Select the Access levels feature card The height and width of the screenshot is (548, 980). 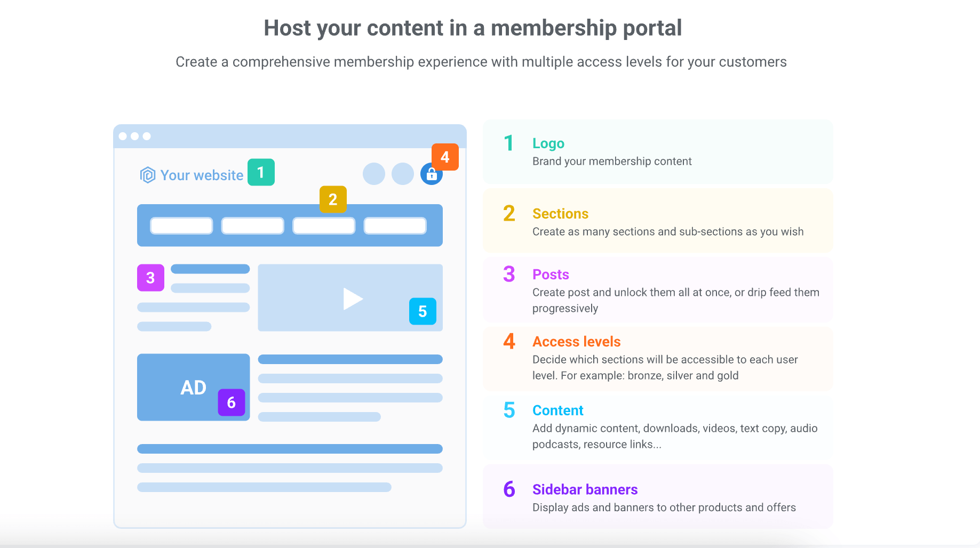658,359
